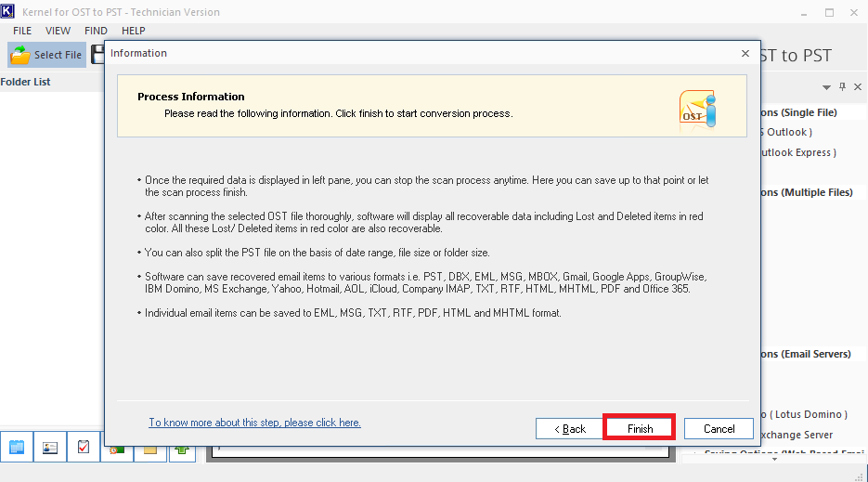The image size is (868, 482).
Task: Open the Contacts view icon
Action: point(50,447)
